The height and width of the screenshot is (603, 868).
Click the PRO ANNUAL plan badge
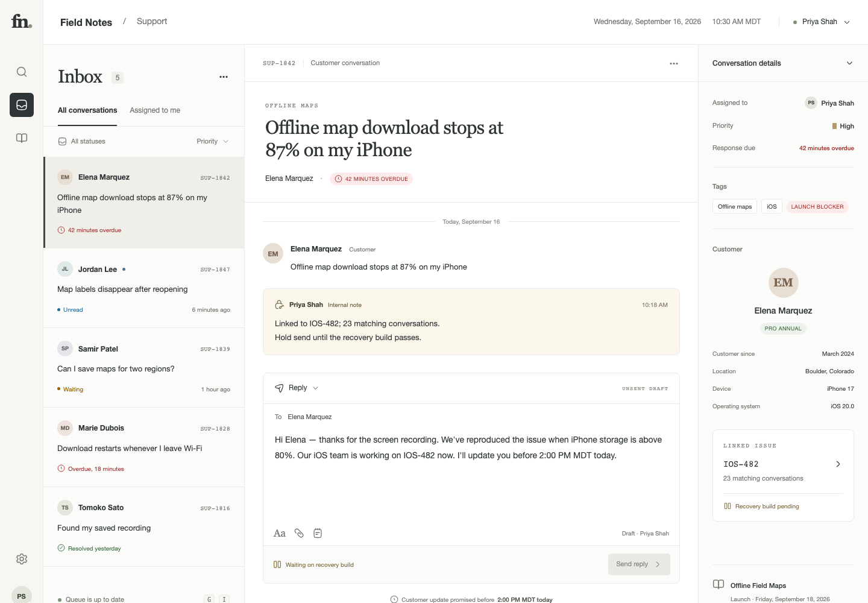783,329
